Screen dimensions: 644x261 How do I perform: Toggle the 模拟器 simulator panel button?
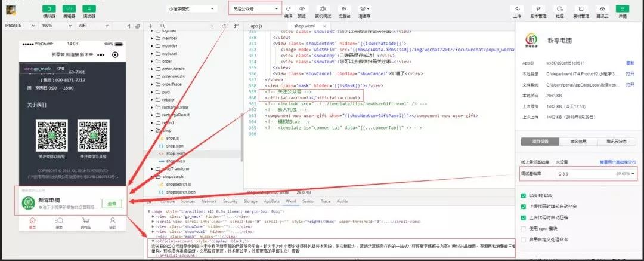pyautogui.click(x=49, y=8)
